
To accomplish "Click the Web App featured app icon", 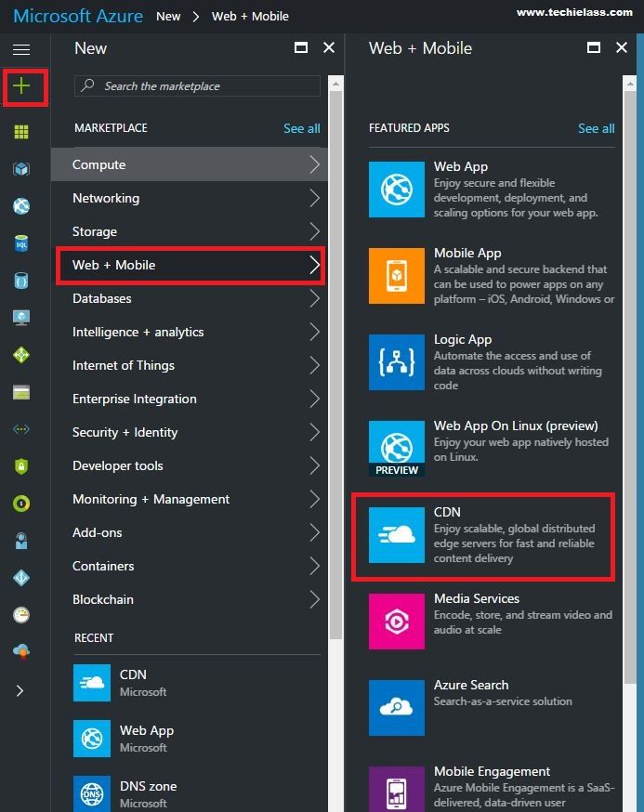I will pyautogui.click(x=397, y=189).
